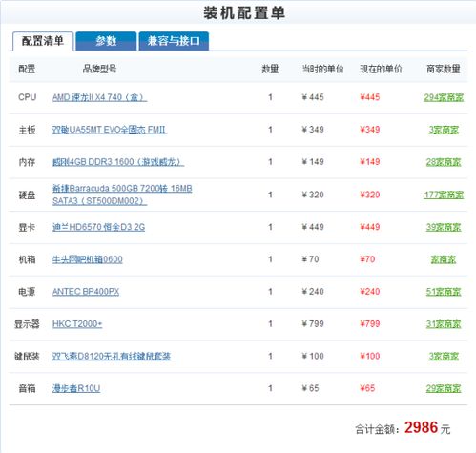View the 177家商家 link in the 硬盘 row
This screenshot has width=476, height=453.
(444, 195)
